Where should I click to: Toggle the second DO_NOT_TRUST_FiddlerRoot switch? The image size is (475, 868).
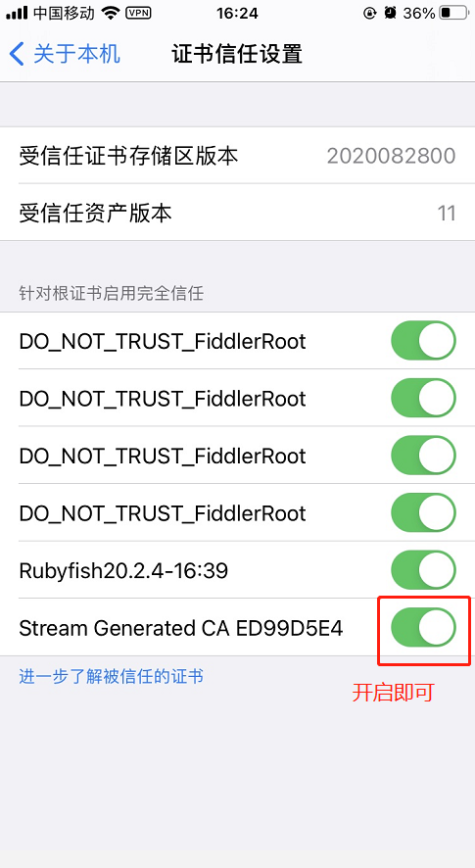(x=423, y=398)
